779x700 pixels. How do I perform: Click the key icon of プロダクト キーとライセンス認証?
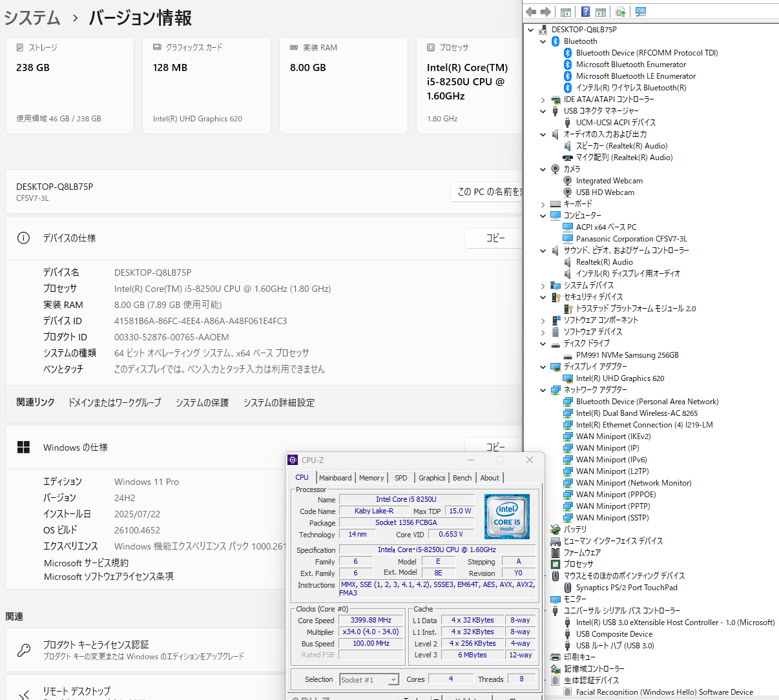[x=24, y=650]
